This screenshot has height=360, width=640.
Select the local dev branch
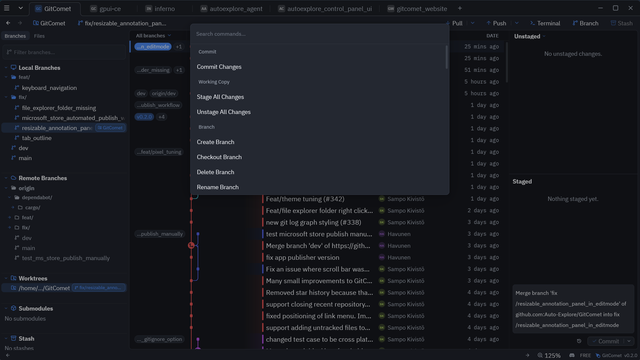coord(23,148)
